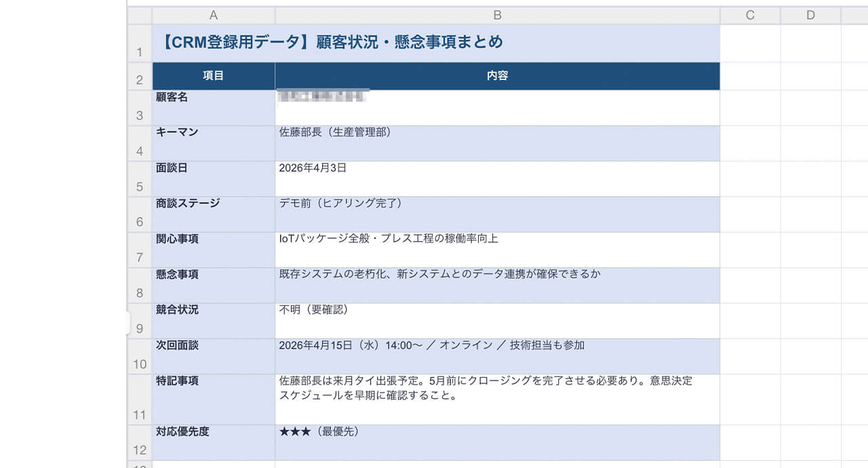Select column C header

pos(750,16)
